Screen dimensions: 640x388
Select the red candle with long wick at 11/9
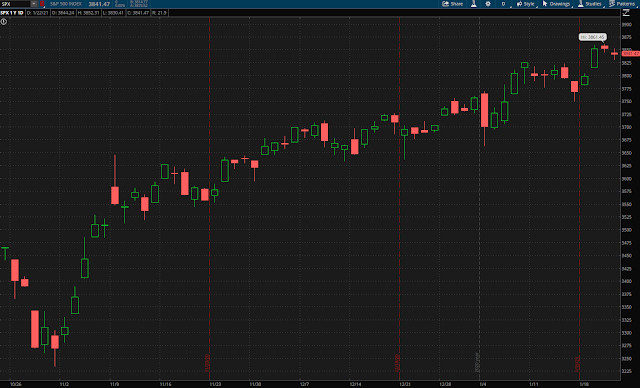[115, 195]
